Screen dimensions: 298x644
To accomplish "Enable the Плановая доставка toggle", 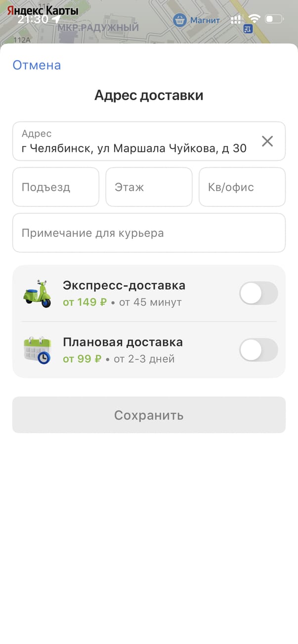I will [258, 350].
